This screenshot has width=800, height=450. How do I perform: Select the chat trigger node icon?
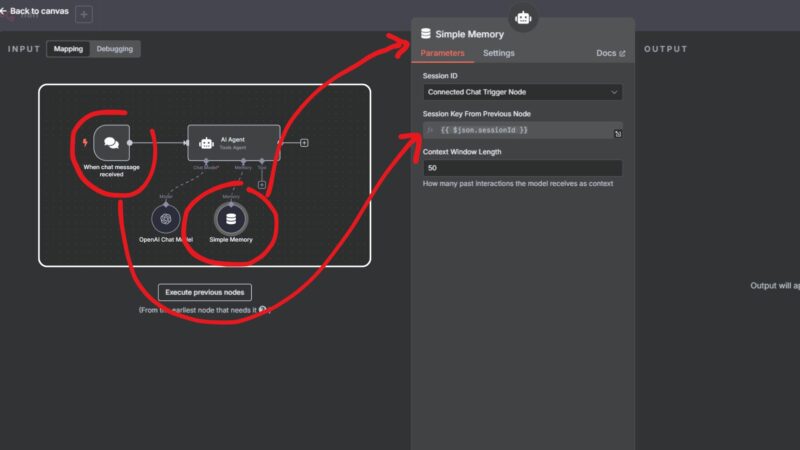pos(111,143)
